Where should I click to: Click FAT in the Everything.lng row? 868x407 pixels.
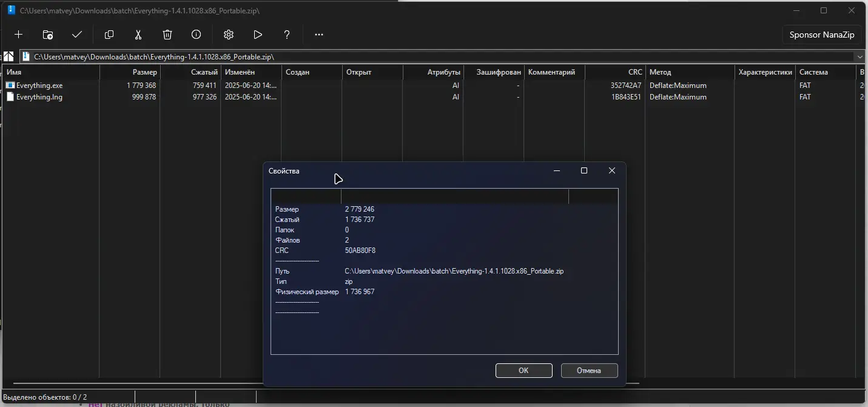pyautogui.click(x=805, y=97)
